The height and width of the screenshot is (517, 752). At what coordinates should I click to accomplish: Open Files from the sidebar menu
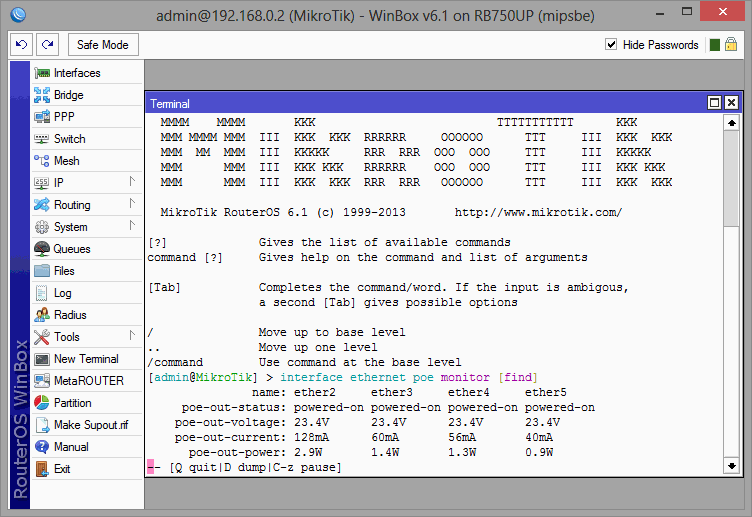click(x=87, y=271)
